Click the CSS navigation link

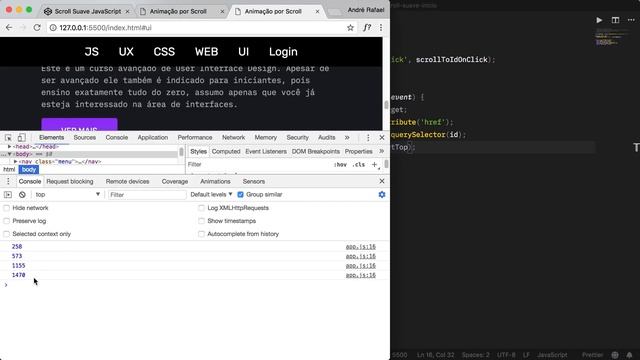[x=164, y=52]
